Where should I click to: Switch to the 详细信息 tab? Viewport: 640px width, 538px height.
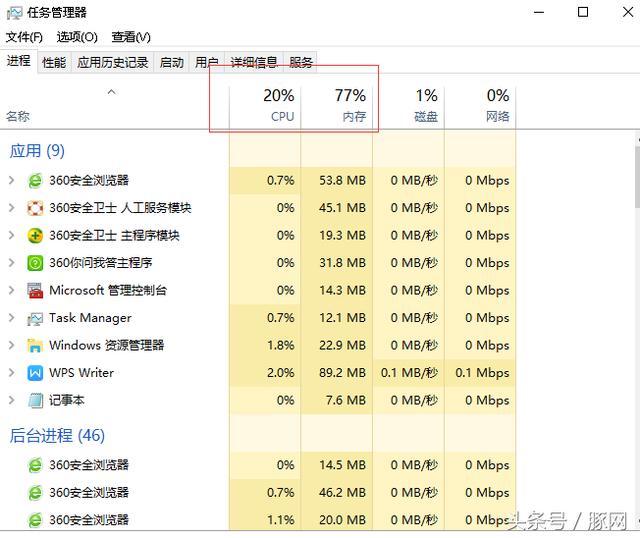[254, 62]
